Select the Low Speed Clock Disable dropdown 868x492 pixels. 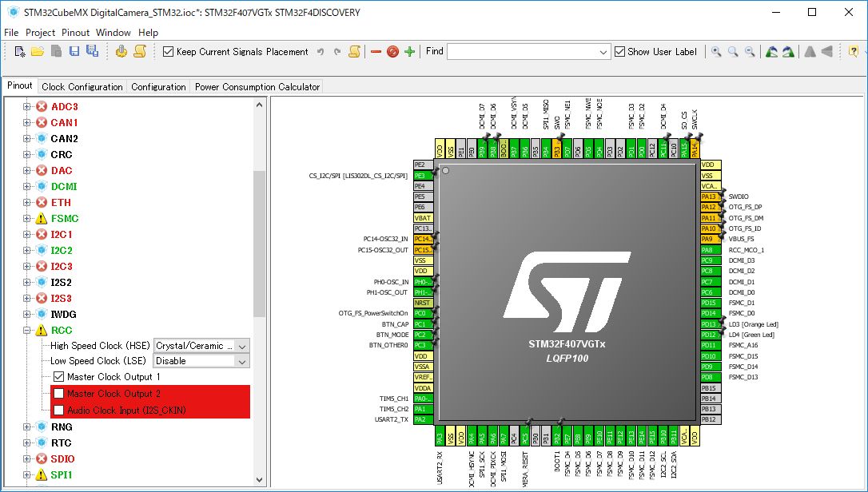click(242, 361)
